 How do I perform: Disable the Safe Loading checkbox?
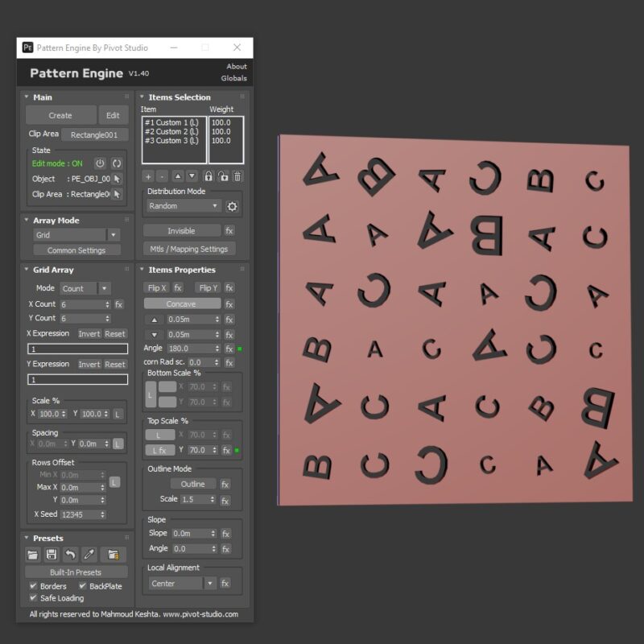(x=32, y=598)
